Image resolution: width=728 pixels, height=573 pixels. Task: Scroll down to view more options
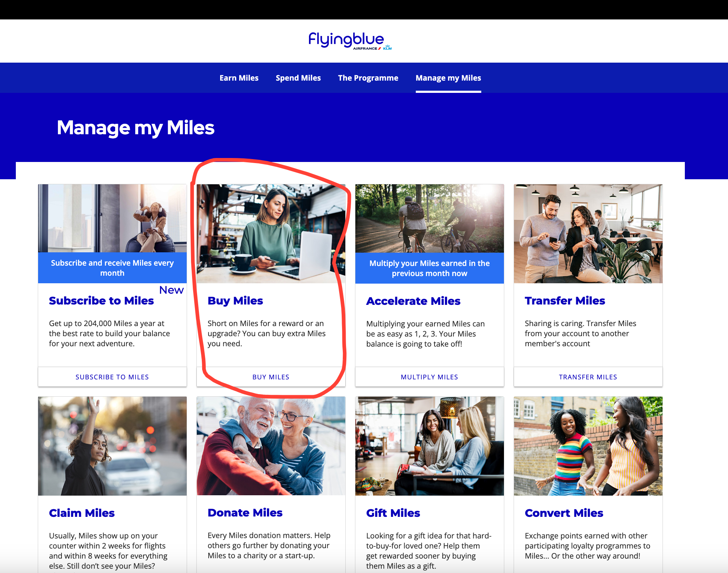[271, 376]
